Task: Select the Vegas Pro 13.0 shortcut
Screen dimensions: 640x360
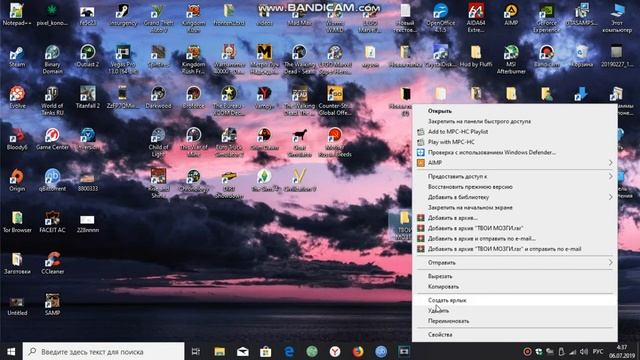Action: point(122,59)
